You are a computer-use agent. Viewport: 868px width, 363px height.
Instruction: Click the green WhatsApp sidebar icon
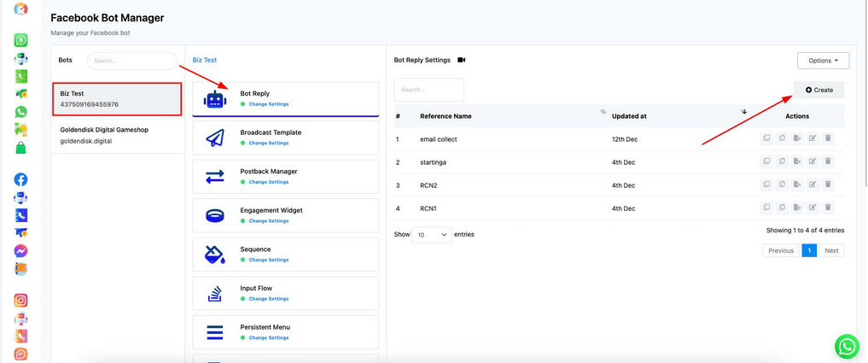point(20,112)
